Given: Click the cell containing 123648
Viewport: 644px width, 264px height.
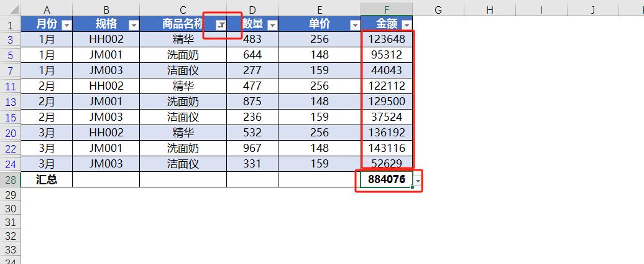Looking at the screenshot, I should click(387, 39).
